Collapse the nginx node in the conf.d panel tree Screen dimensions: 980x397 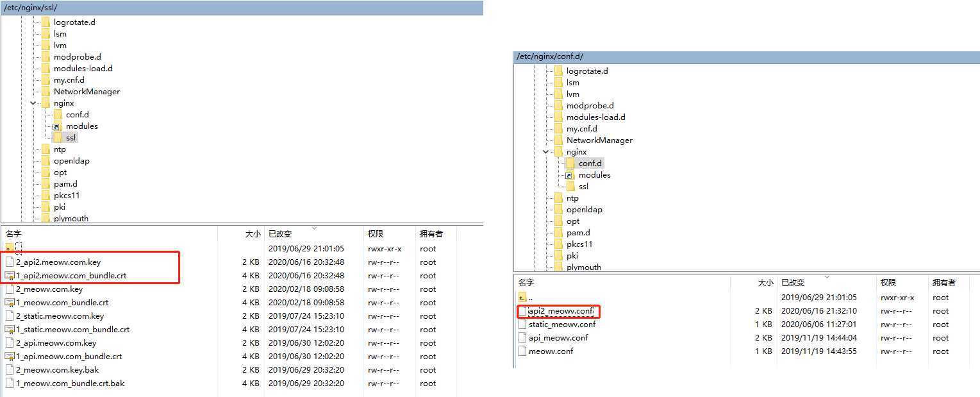click(x=546, y=152)
